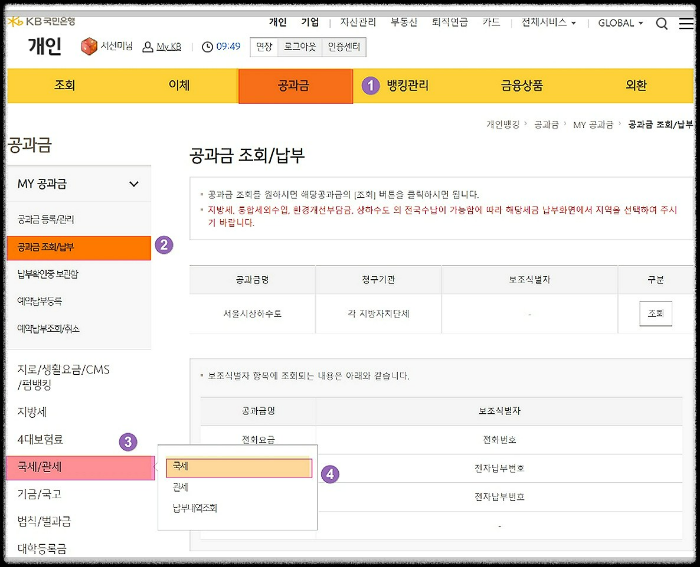
Task: Select 국세/관세 sidebar menu
Action: [x=80, y=468]
